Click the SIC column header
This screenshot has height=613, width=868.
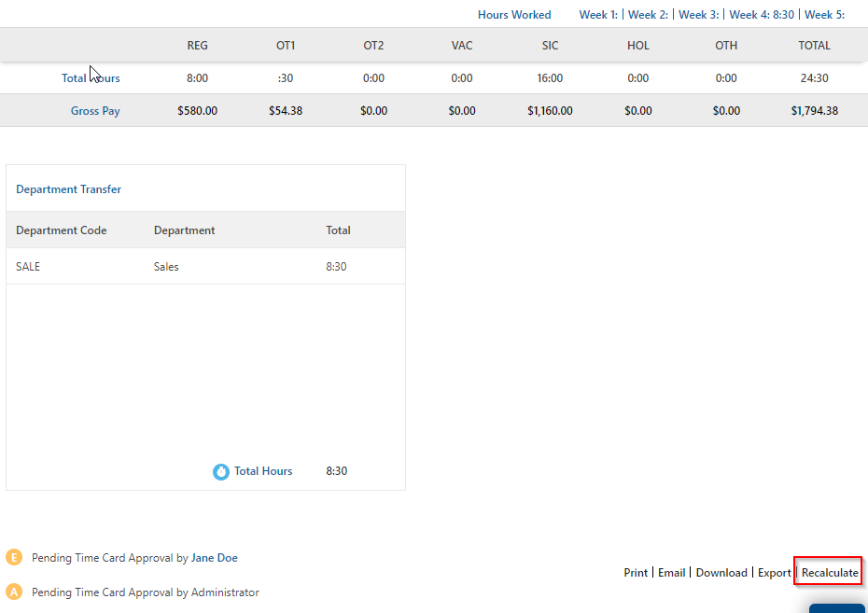pyautogui.click(x=550, y=45)
